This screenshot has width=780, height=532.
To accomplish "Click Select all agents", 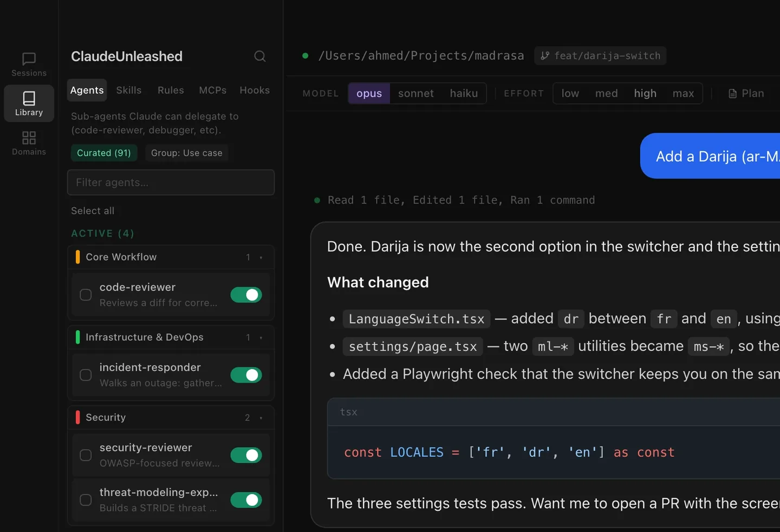I will coord(93,211).
